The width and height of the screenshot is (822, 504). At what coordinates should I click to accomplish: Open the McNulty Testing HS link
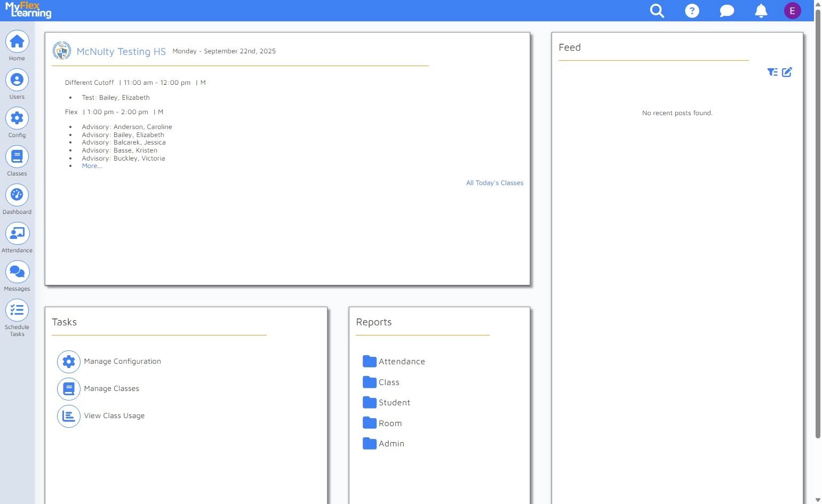point(121,51)
